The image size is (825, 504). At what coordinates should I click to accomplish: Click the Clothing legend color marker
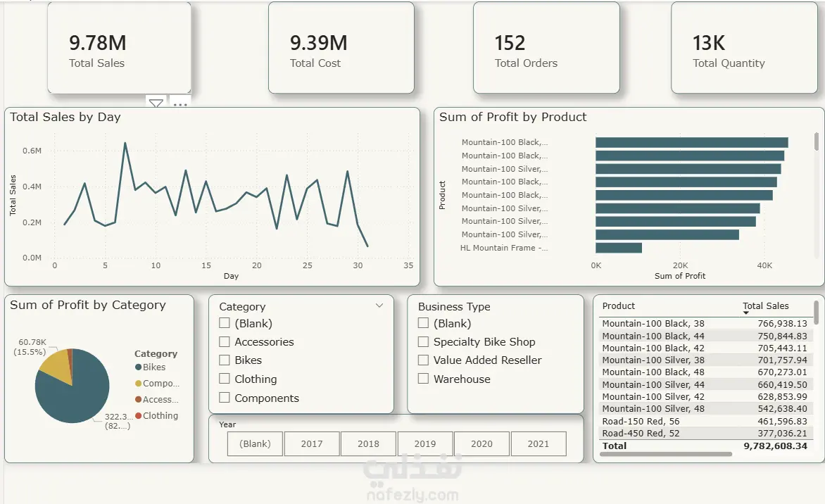[x=139, y=415]
